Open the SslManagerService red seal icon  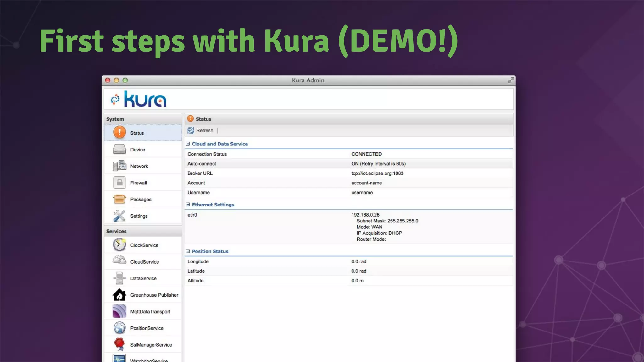(119, 344)
